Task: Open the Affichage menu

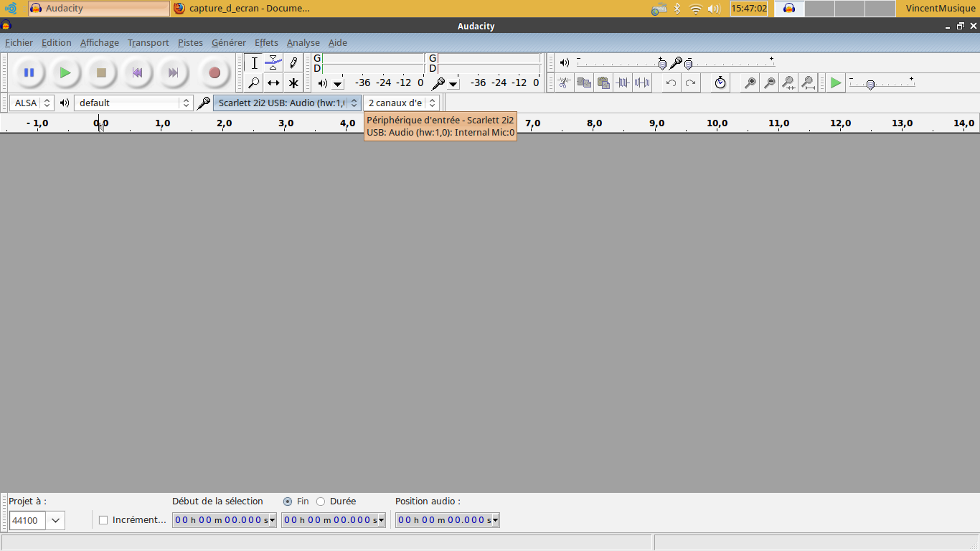Action: (x=100, y=43)
